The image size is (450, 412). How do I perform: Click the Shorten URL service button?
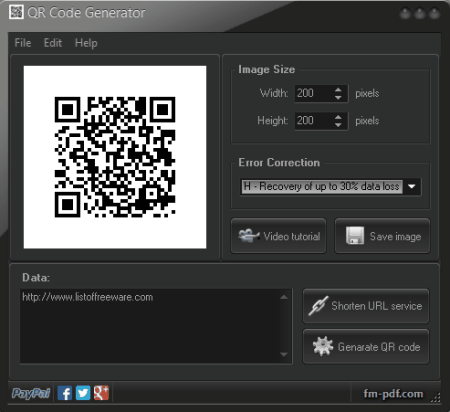point(366,306)
